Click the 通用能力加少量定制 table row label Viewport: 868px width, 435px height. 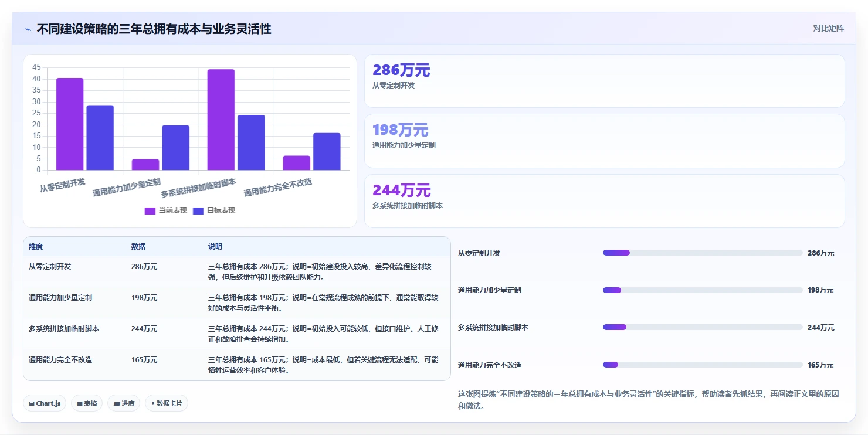click(x=60, y=297)
